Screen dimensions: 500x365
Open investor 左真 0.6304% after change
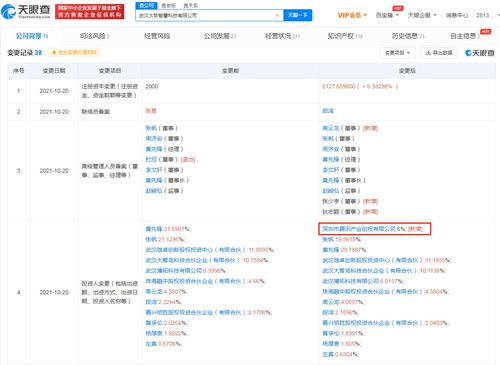pos(328,354)
